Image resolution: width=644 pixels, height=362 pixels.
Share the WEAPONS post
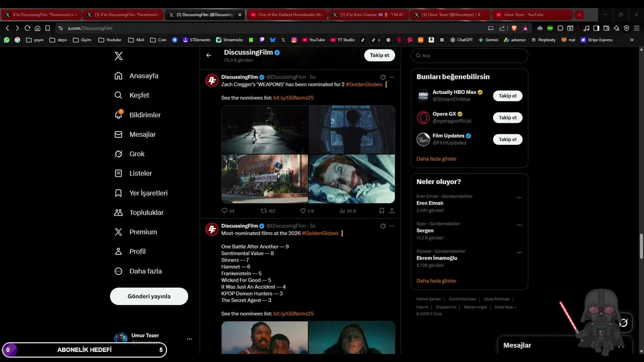point(392,211)
